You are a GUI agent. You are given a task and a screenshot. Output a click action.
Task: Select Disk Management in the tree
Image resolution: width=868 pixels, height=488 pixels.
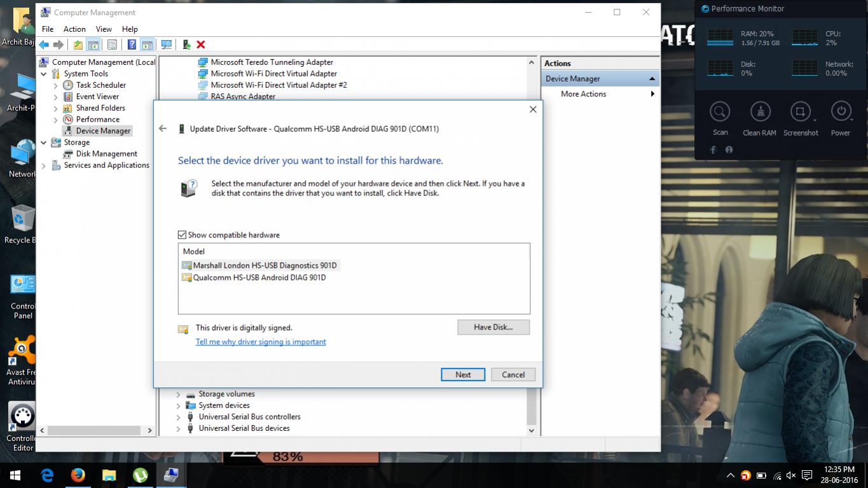106,154
